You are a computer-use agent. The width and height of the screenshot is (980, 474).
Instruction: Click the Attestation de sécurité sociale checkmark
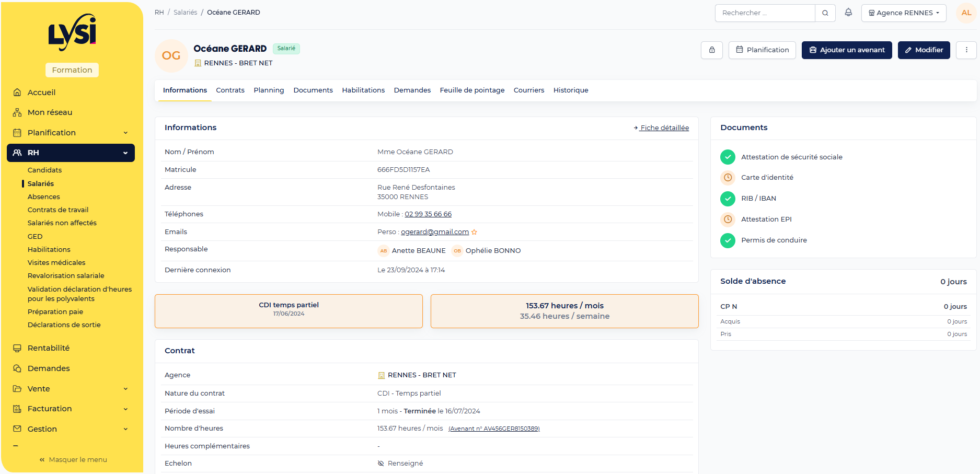728,157
